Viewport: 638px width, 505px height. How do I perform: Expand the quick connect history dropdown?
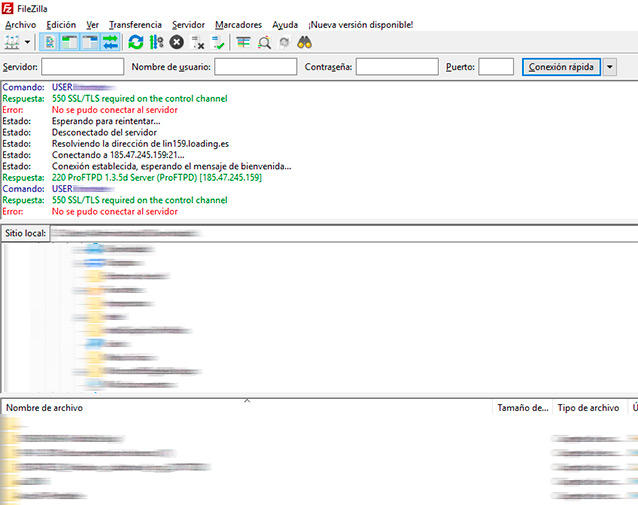609,67
